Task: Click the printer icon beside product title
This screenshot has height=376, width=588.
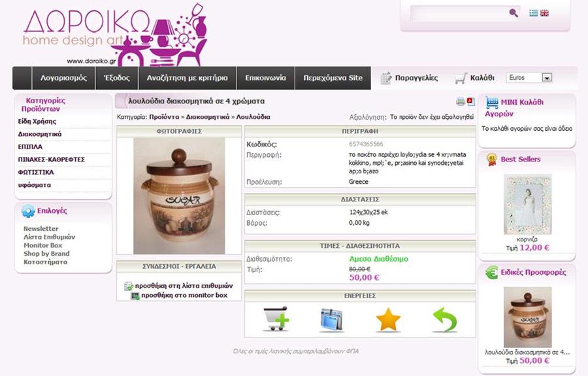Action: pyautogui.click(x=460, y=101)
